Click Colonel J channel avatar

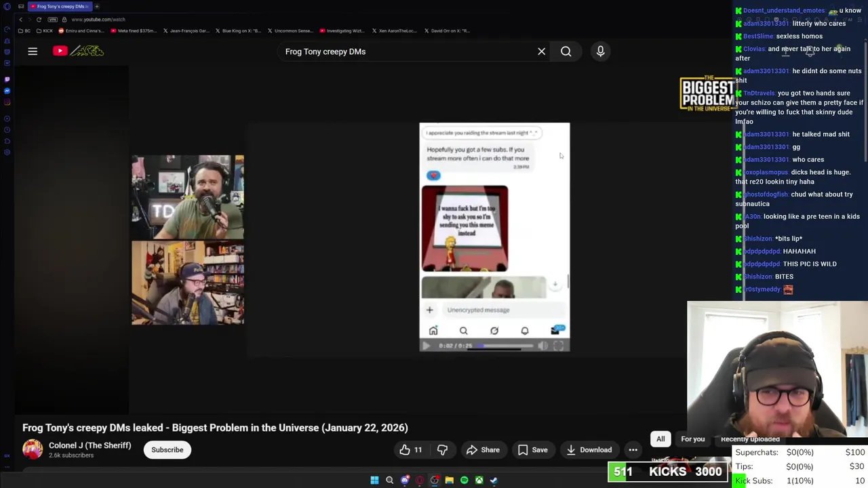[33, 449]
